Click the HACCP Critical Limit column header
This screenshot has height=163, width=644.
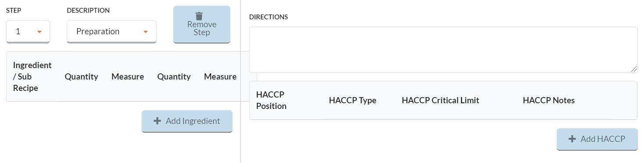pyautogui.click(x=440, y=100)
